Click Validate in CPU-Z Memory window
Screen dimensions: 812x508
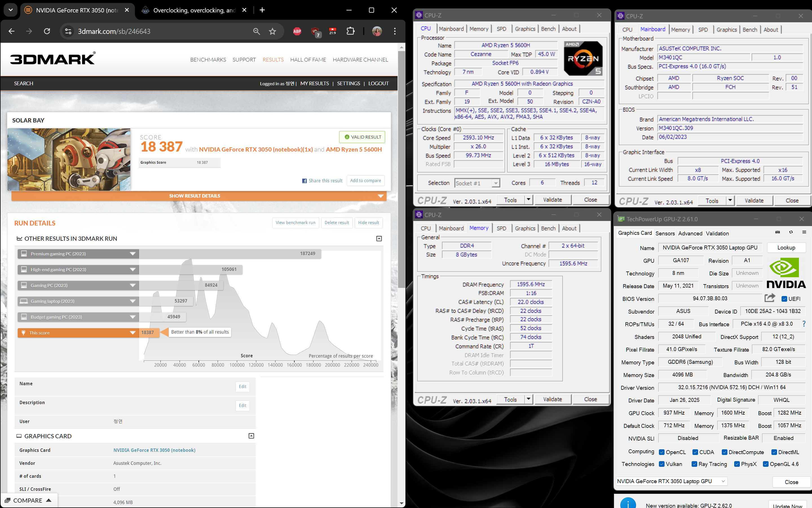[552, 399]
